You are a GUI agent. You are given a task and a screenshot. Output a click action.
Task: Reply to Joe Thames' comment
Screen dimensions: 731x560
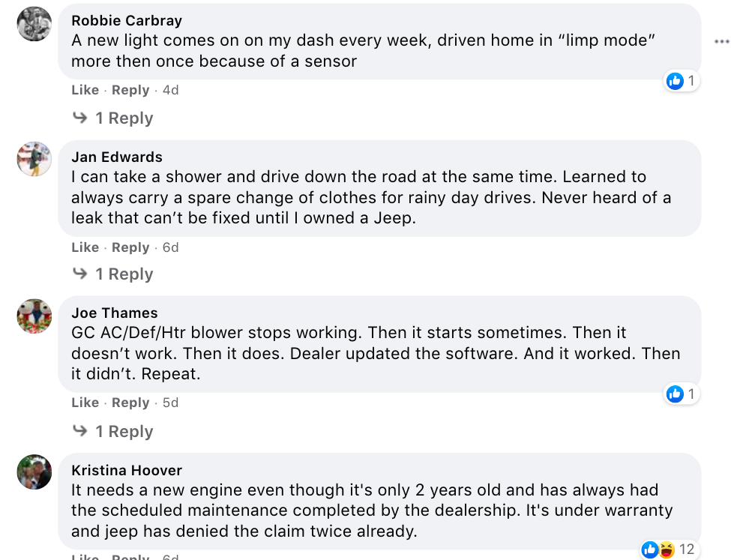pyautogui.click(x=130, y=403)
